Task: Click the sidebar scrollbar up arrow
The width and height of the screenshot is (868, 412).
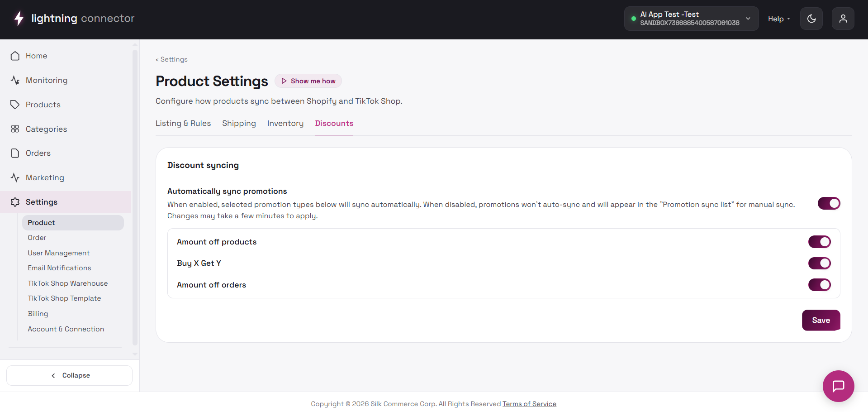Action: 135,45
